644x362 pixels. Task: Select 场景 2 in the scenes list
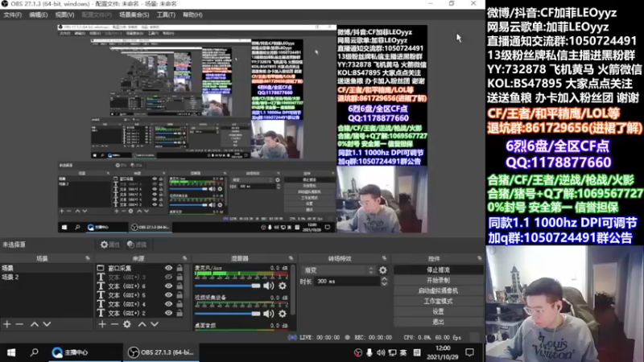pos(47,277)
